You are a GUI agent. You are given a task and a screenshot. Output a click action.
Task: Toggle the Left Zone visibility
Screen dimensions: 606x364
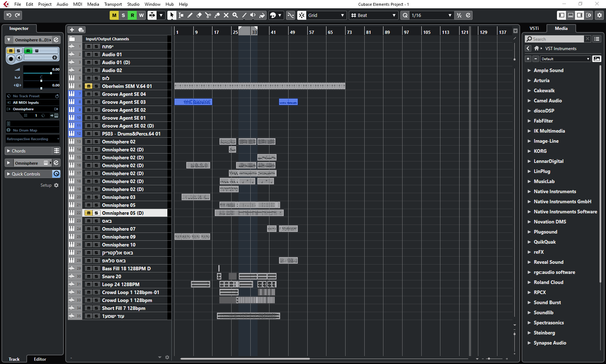pos(562,15)
